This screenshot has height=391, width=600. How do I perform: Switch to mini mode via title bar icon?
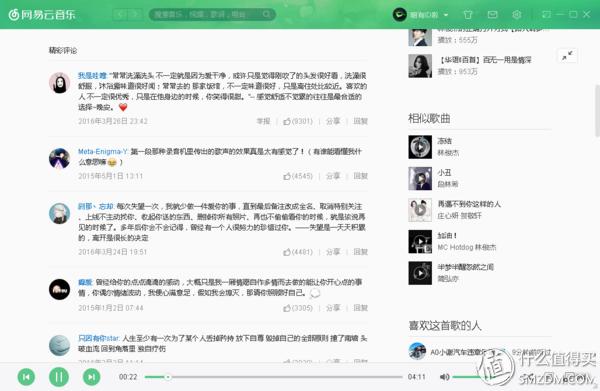546,15
